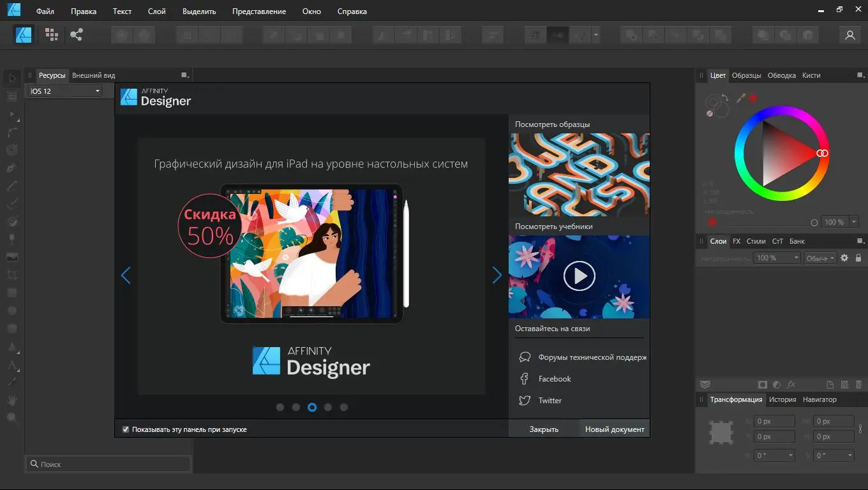Switch to the Pixel Persona icon
The width and height of the screenshot is (868, 490).
[x=51, y=34]
